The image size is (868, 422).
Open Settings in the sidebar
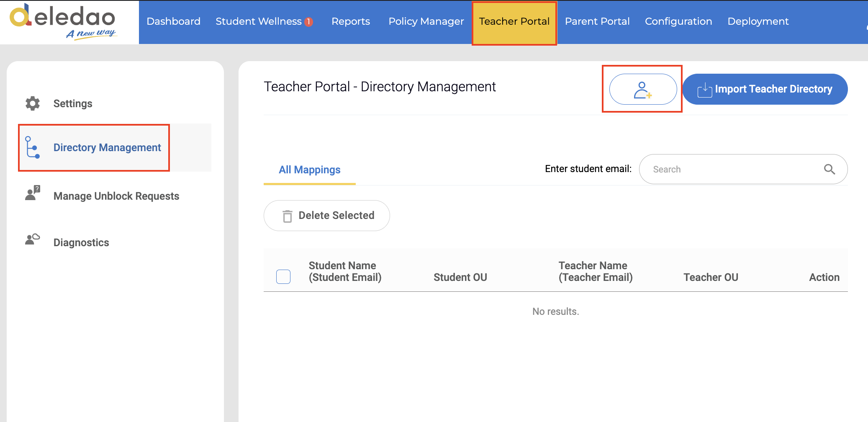73,103
